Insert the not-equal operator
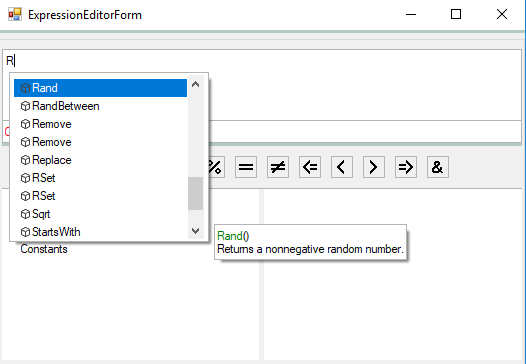 [278, 167]
